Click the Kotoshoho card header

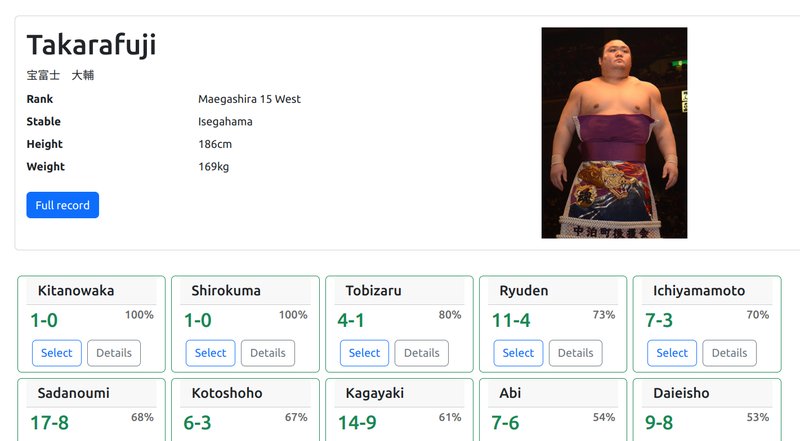pos(245,393)
